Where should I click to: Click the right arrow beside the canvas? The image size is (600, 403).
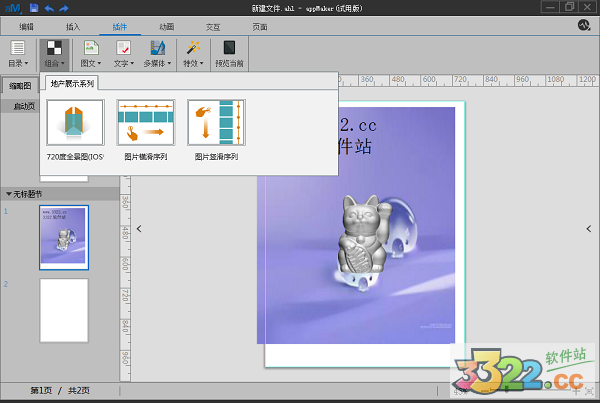pyautogui.click(x=588, y=229)
